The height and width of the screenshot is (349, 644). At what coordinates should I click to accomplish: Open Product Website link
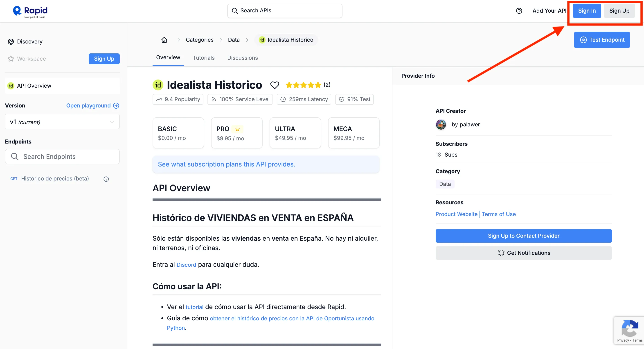(x=456, y=214)
